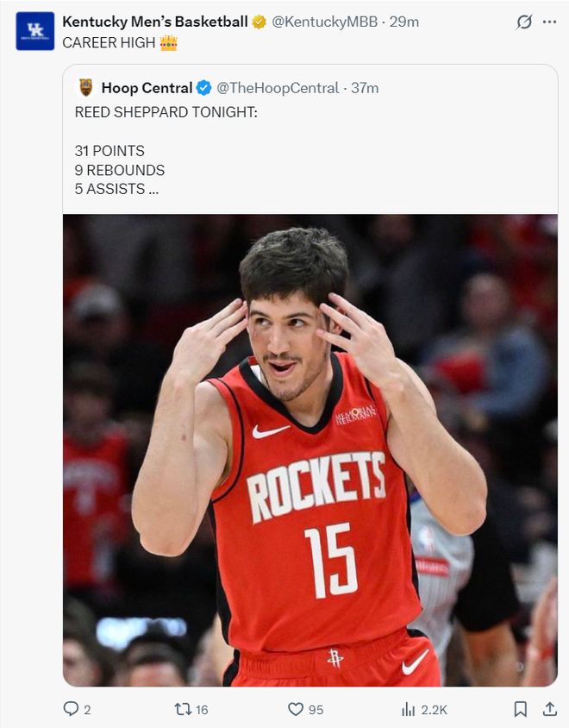Bookmark this Kentucky Basketball post
Screen dimensions: 569x728
[x=521, y=709]
